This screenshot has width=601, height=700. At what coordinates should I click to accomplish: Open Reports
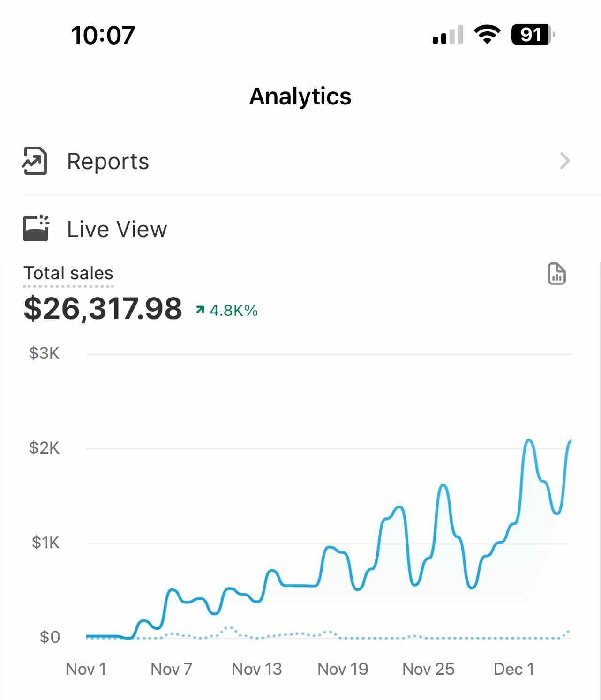[x=108, y=161]
